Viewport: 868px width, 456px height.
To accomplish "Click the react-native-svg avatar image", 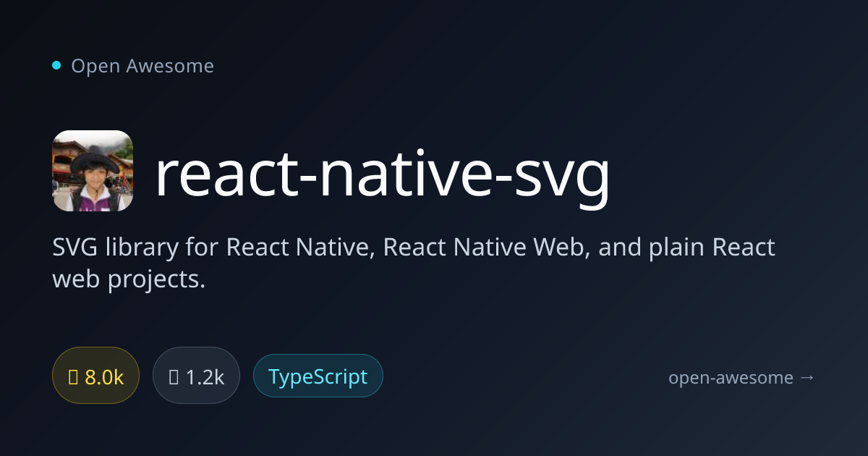I will coord(93,171).
